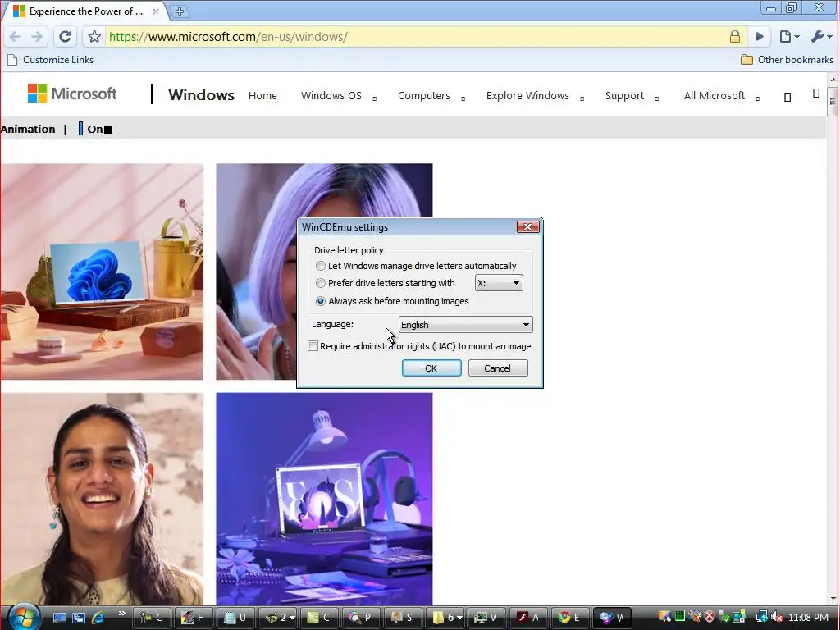Click OK in WinCDEmu settings
Image resolution: width=840 pixels, height=630 pixels.
431,368
